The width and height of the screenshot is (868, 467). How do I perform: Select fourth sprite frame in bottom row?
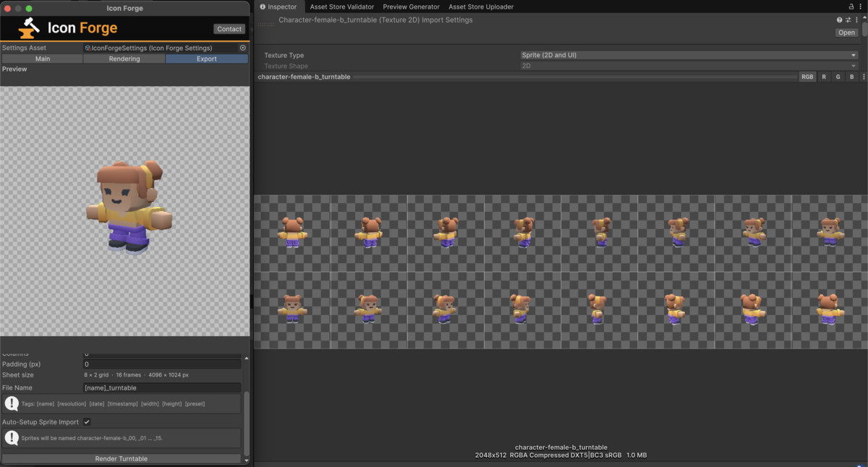coord(523,310)
